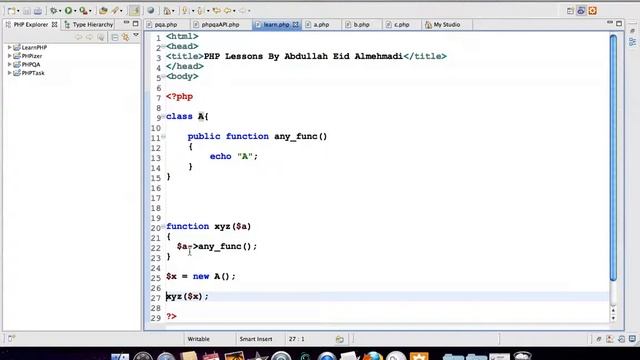Screen dimensions: 640x360
Task: Switch to the Type Hierarchy tab
Action: [89, 24]
